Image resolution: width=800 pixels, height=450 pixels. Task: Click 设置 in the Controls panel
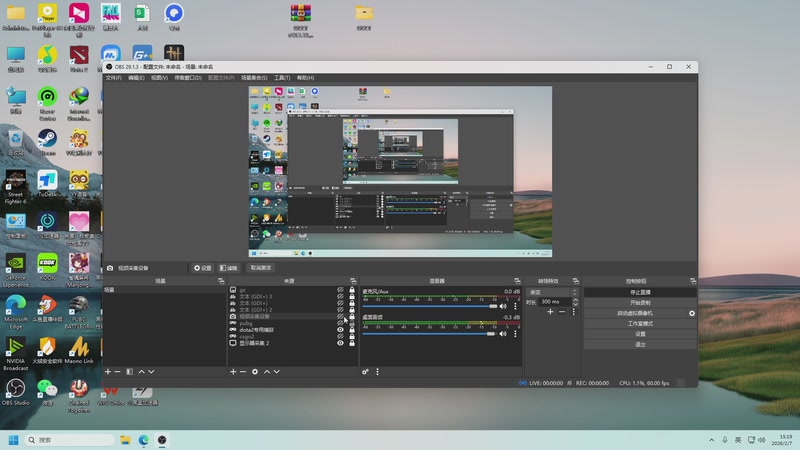pyautogui.click(x=640, y=334)
